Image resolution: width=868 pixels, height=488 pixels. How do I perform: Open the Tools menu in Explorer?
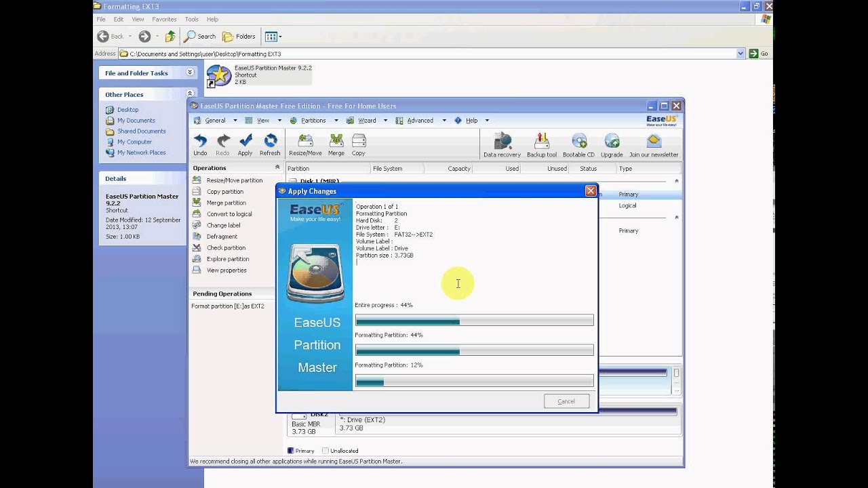(192, 20)
